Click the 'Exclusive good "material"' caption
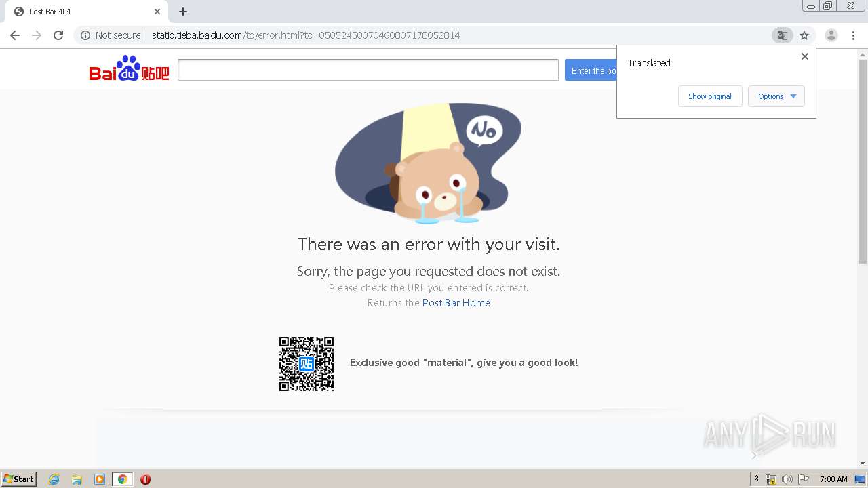The image size is (868, 488). pos(464,363)
